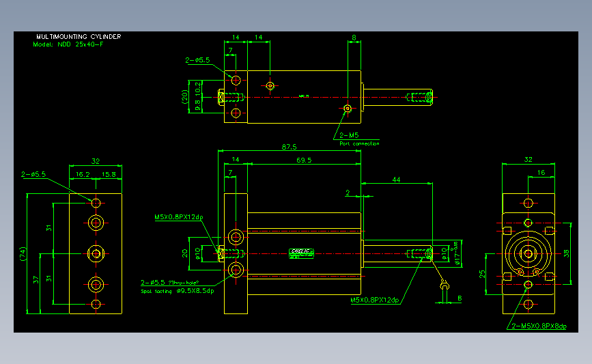592x364 pixels.
Task: Click the 20 dimension beside the flange bolt
Action: pyautogui.click(x=184, y=253)
